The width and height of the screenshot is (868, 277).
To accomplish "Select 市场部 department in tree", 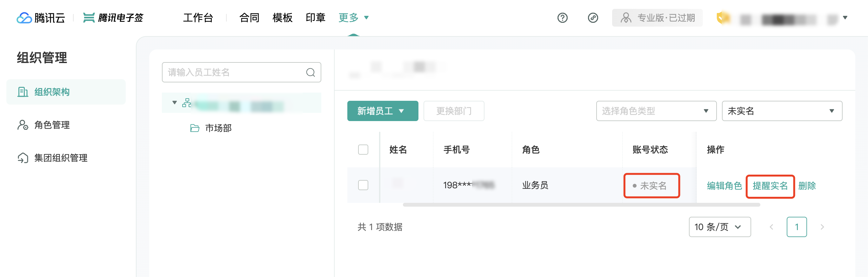I will 218,128.
